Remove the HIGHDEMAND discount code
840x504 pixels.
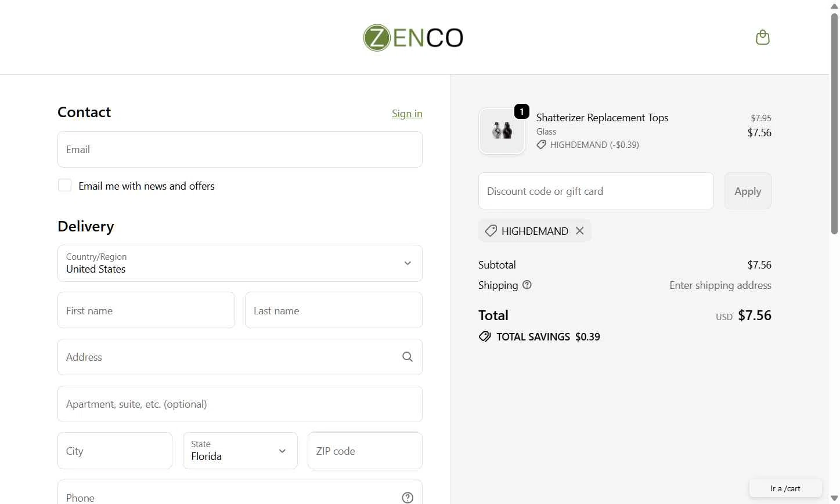tap(579, 231)
